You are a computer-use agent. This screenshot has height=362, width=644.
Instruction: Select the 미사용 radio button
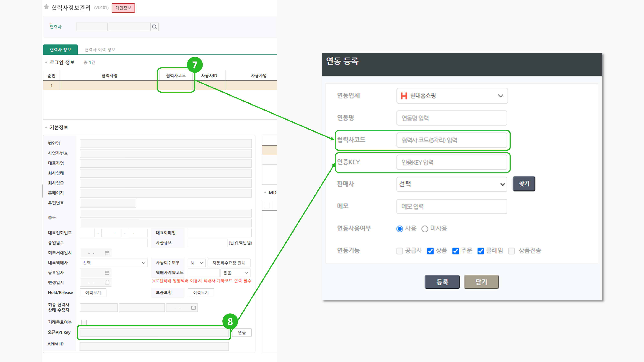[x=425, y=229]
